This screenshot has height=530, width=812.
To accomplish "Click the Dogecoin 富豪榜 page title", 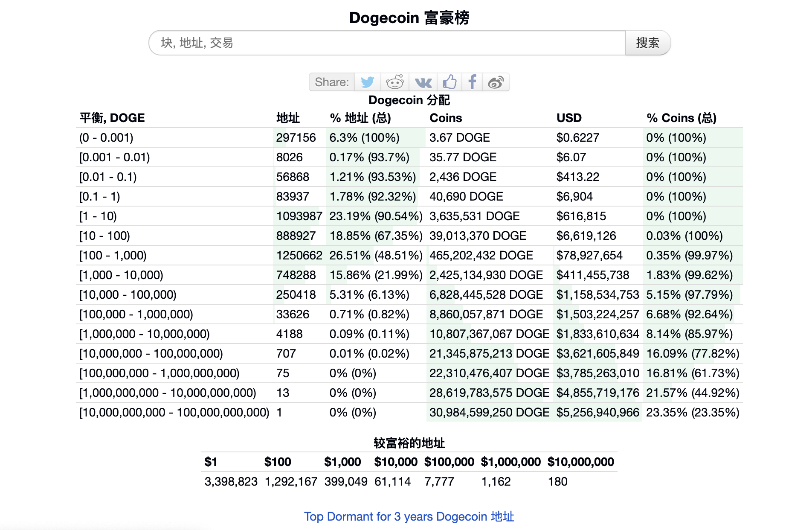I will [409, 17].
